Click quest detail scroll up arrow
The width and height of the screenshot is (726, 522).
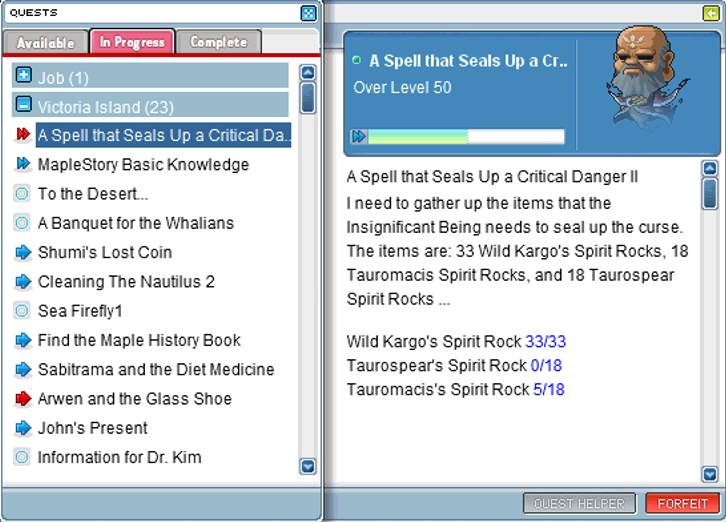pyautogui.click(x=710, y=168)
